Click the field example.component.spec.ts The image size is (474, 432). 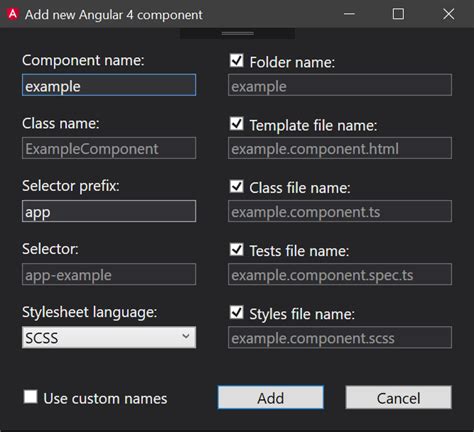click(x=340, y=274)
